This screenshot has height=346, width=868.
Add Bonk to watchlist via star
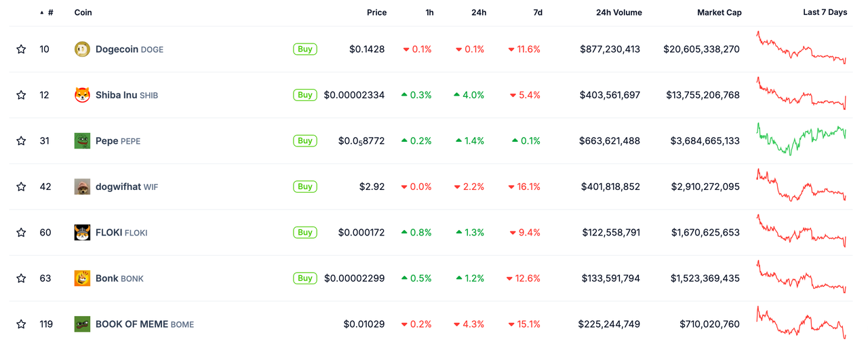(21, 278)
